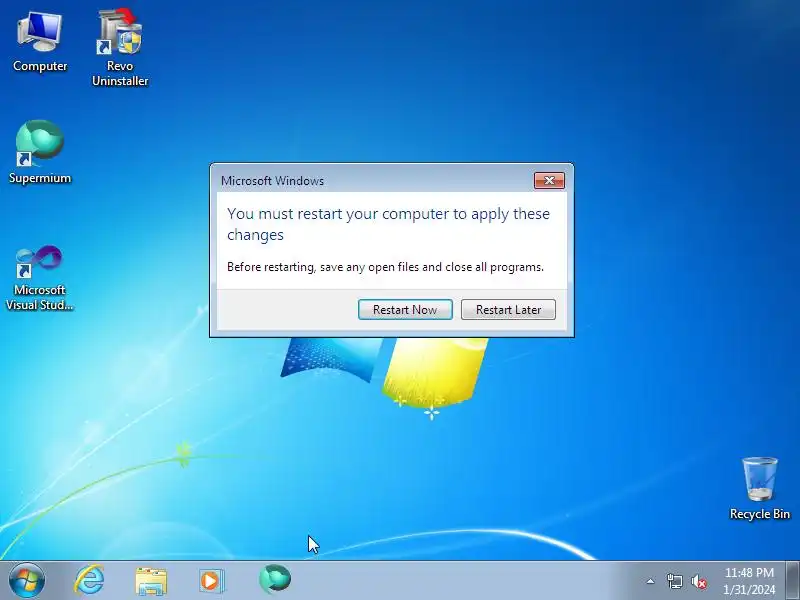Click the Restart Later button
This screenshot has height=600, width=800.
508,310
